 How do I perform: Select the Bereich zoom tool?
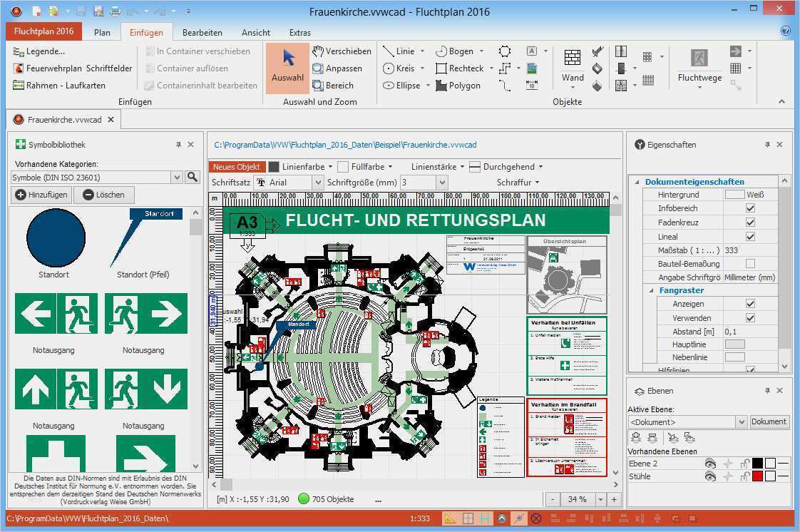point(333,85)
